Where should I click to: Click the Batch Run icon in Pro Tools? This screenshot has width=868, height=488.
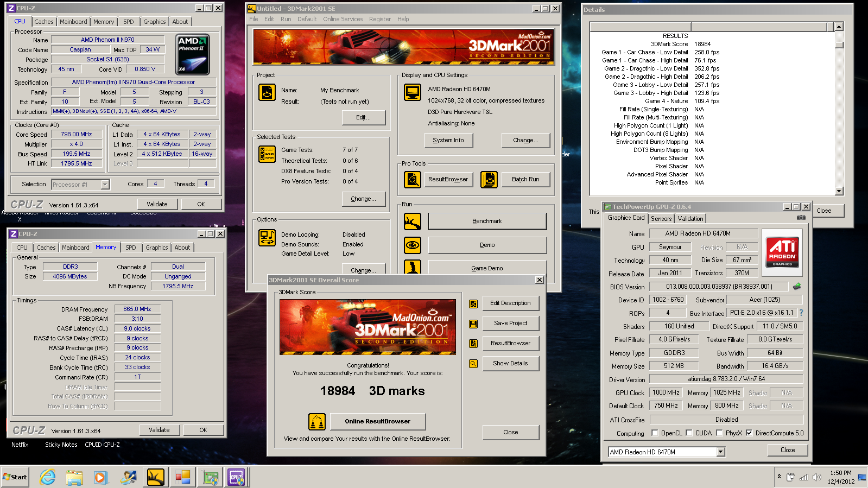click(489, 179)
